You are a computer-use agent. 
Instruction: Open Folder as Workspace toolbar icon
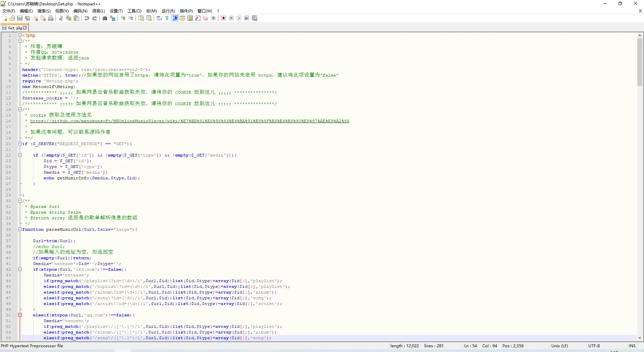pyautogui.click(x=206, y=18)
